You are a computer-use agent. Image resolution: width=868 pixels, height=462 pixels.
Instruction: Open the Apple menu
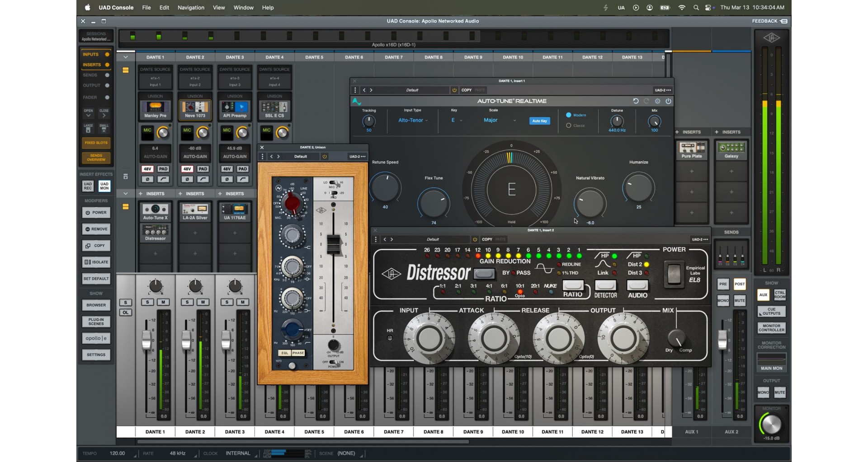pyautogui.click(x=87, y=8)
